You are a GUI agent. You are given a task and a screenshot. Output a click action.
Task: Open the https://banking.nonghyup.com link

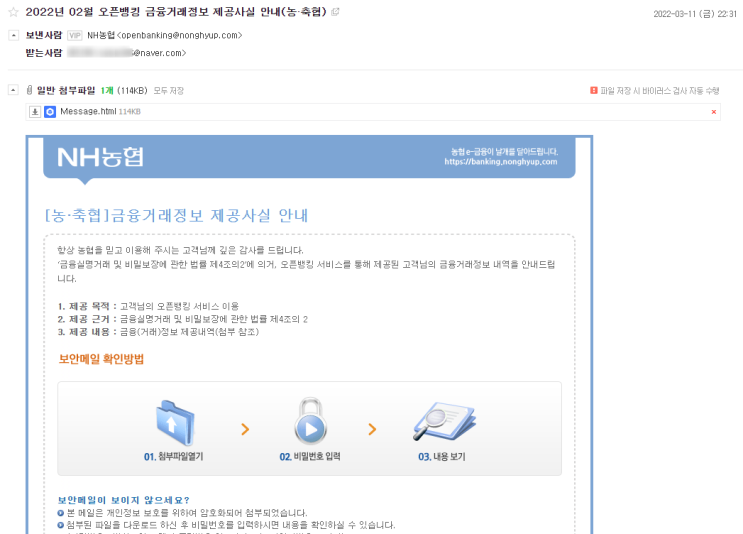501,162
